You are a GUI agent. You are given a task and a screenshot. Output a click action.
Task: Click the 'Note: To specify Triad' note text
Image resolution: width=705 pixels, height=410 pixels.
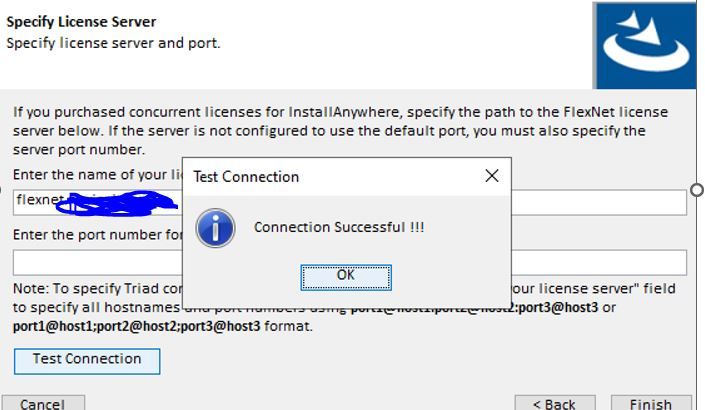coord(97,289)
